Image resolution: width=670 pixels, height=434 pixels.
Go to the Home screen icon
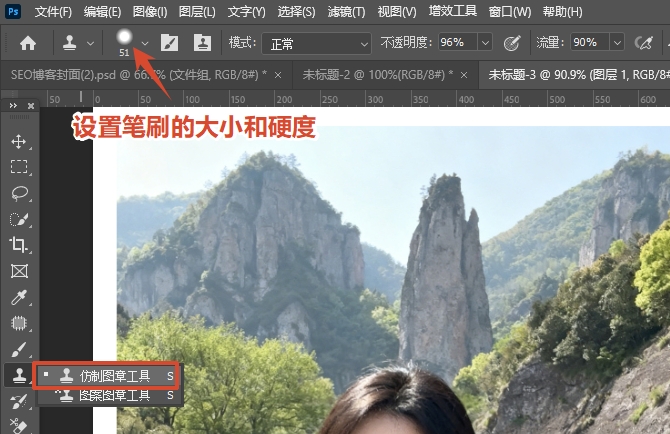pos(28,43)
